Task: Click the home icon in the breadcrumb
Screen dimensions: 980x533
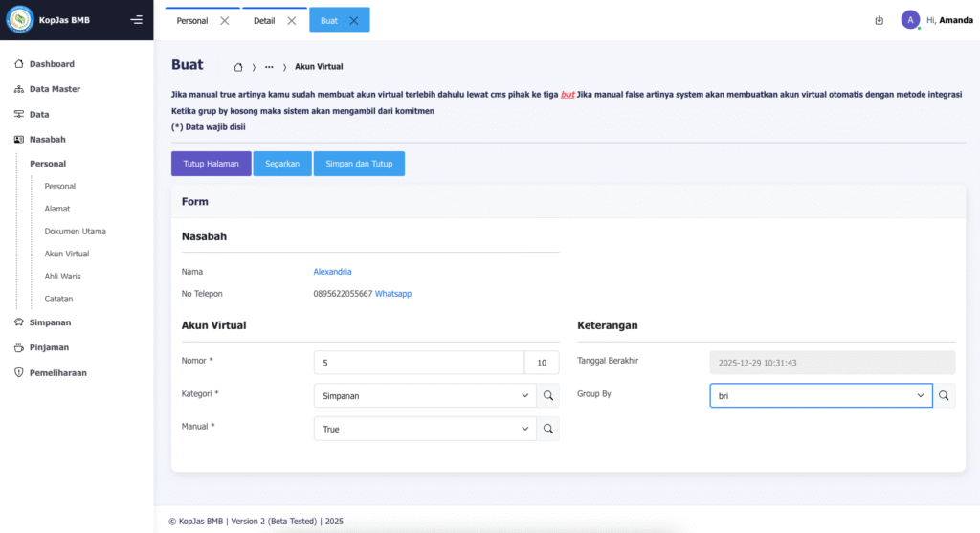Action: point(238,67)
